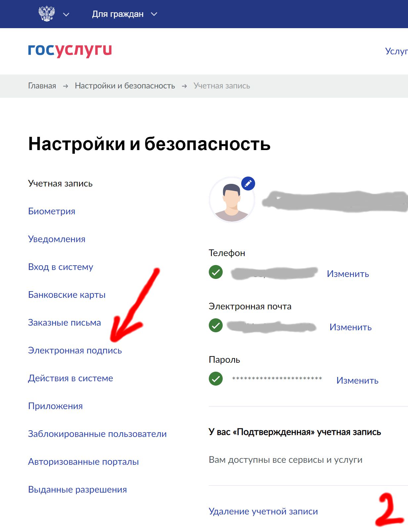Go to «Банковские карты» section
The height and width of the screenshot is (532, 408).
coord(67,295)
